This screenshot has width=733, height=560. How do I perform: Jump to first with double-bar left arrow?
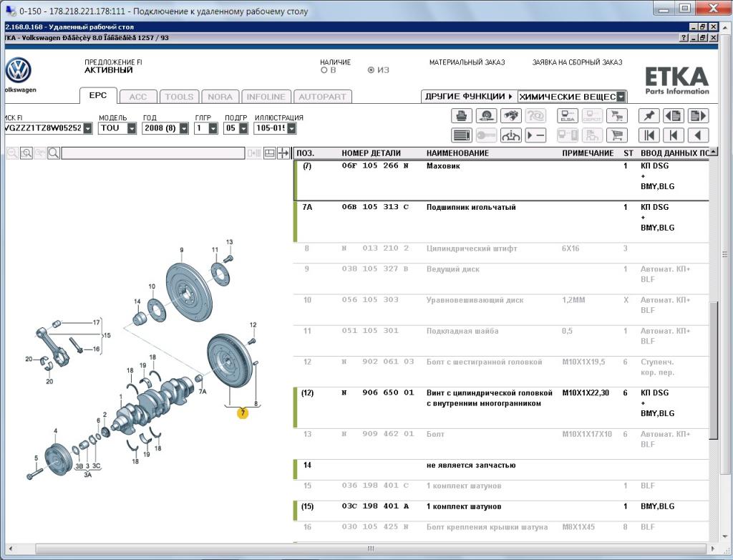(649, 135)
